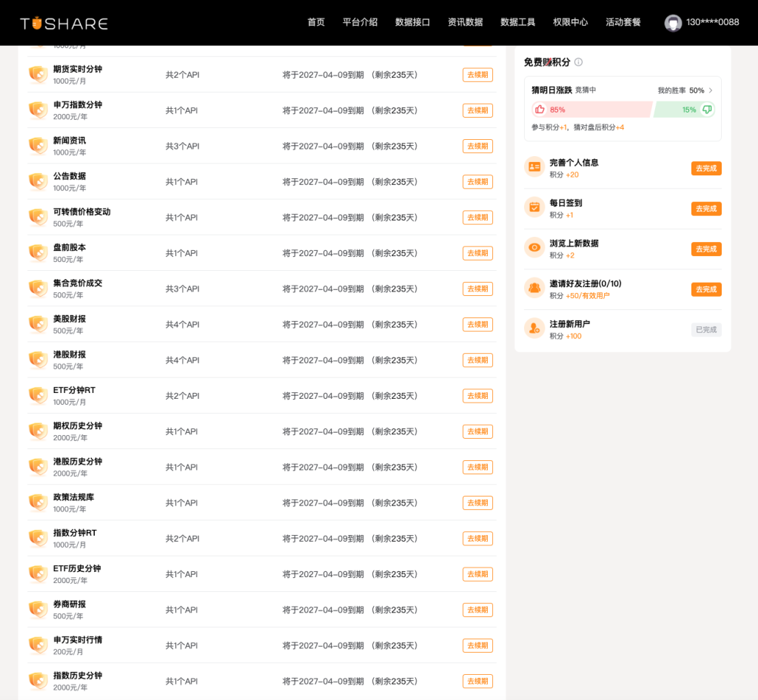Click 去完成 for 每日签到

[706, 209]
